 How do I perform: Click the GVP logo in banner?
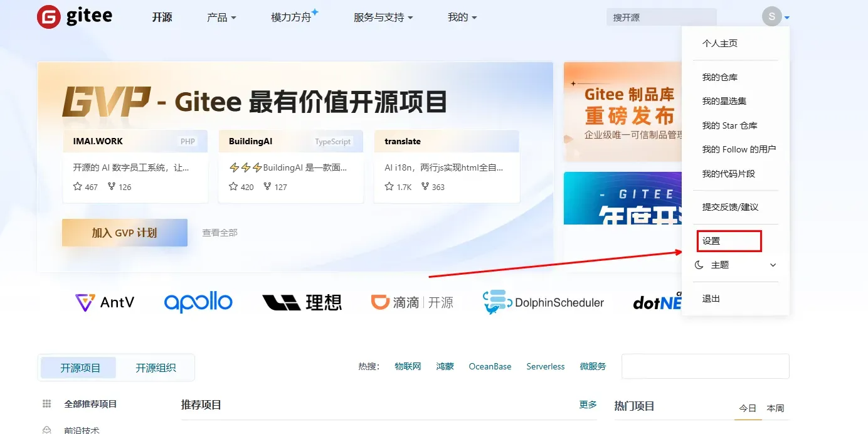pos(107,102)
